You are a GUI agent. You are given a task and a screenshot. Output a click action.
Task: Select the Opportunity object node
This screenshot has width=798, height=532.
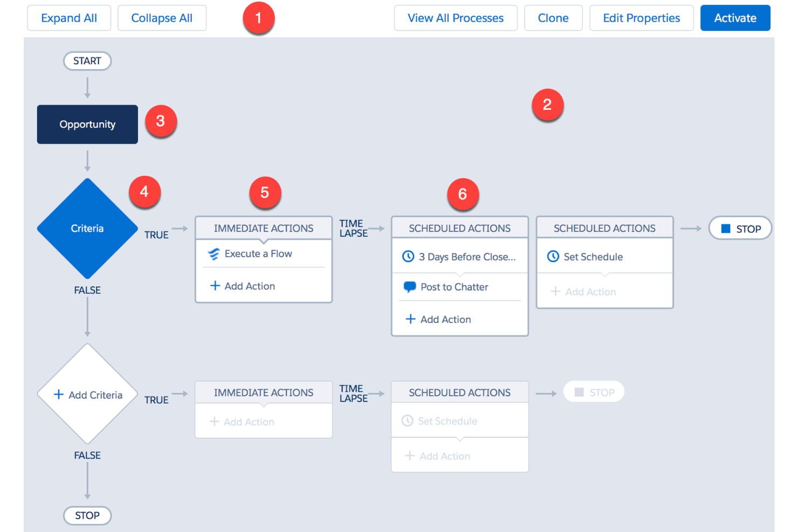tap(87, 125)
